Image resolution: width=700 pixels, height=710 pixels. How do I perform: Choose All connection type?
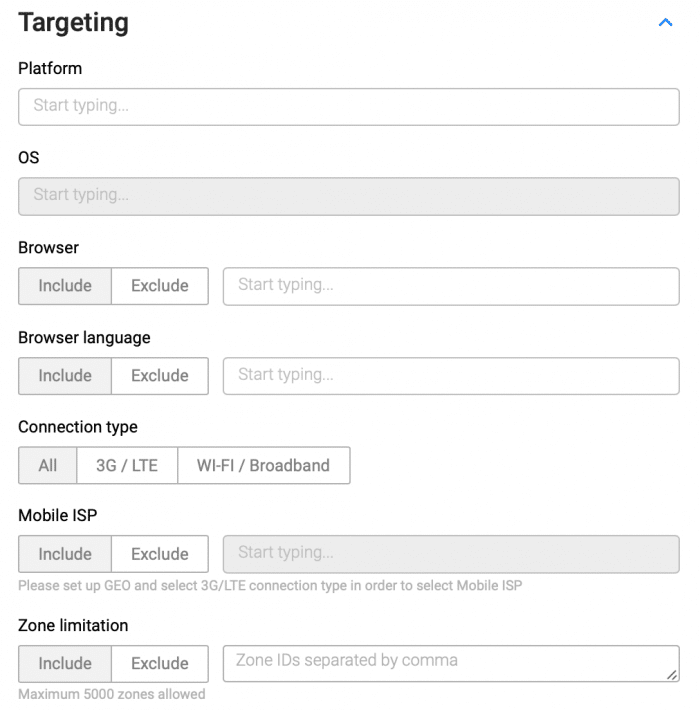[48, 465]
